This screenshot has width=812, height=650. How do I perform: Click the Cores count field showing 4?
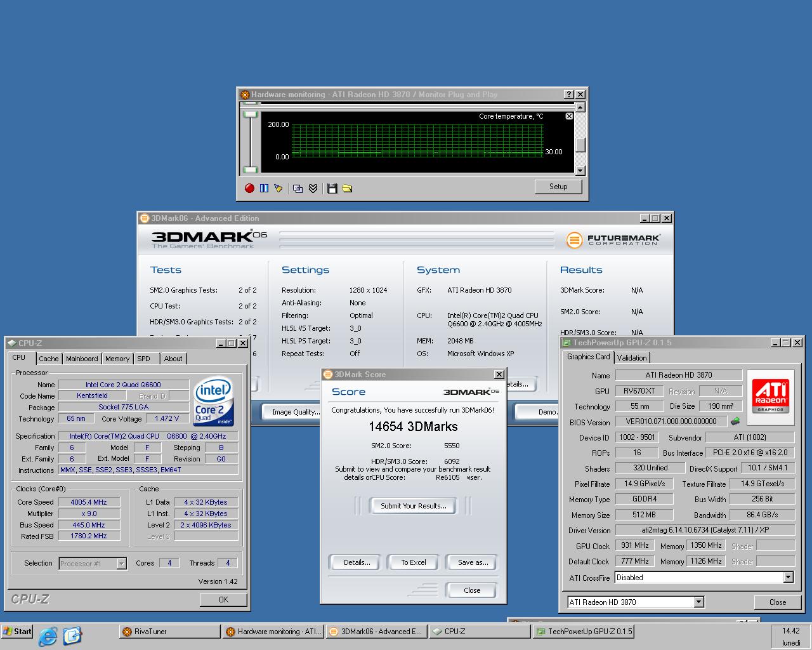[x=169, y=563]
